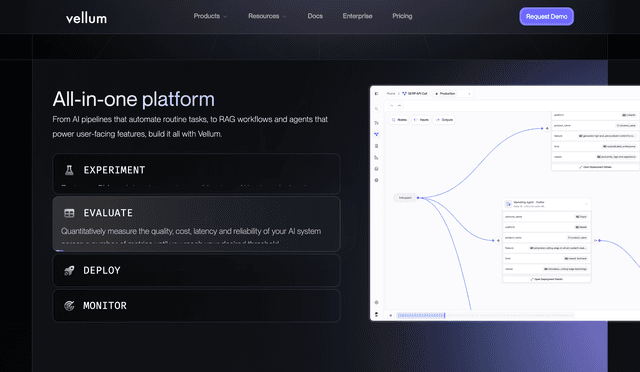This screenshot has width=640, height=372.
Task: Click the help icon near sidebar bottom
Action: pyautogui.click(x=376, y=303)
